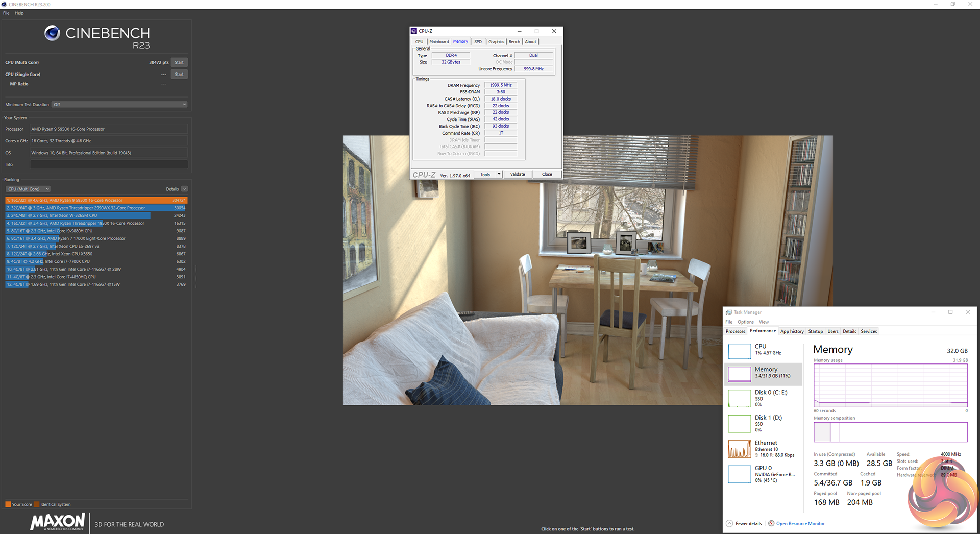Image resolution: width=980 pixels, height=534 pixels.
Task: Click the Tools button in CPU-Z
Action: pos(485,174)
